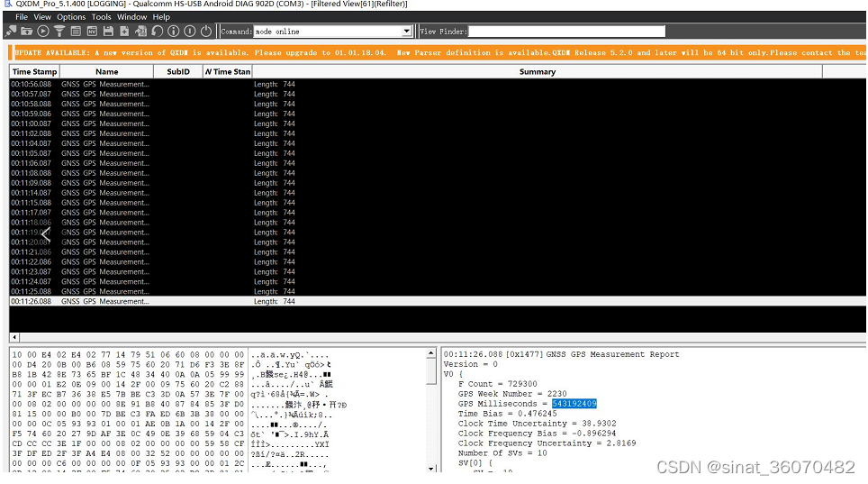The width and height of the screenshot is (868, 484).
Task: Click the orange UPDATE AVAILABLE banner
Action: pos(439,53)
